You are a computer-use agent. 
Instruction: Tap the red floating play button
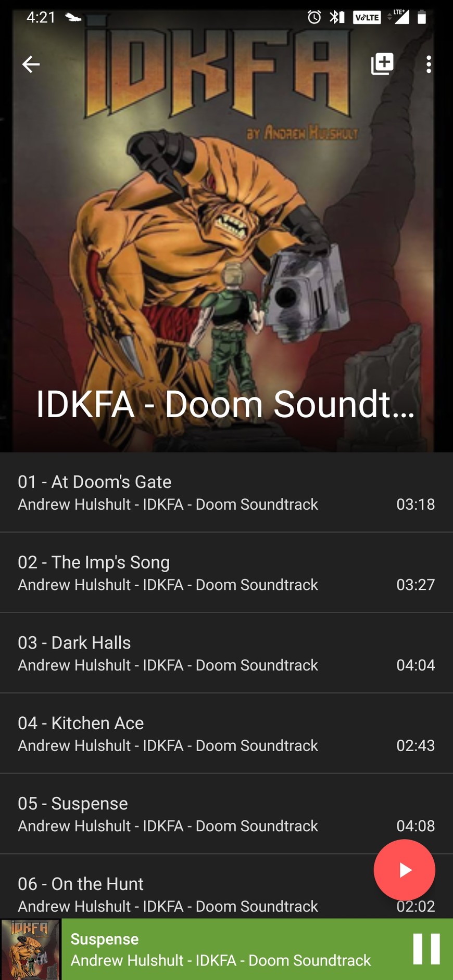[x=404, y=870]
